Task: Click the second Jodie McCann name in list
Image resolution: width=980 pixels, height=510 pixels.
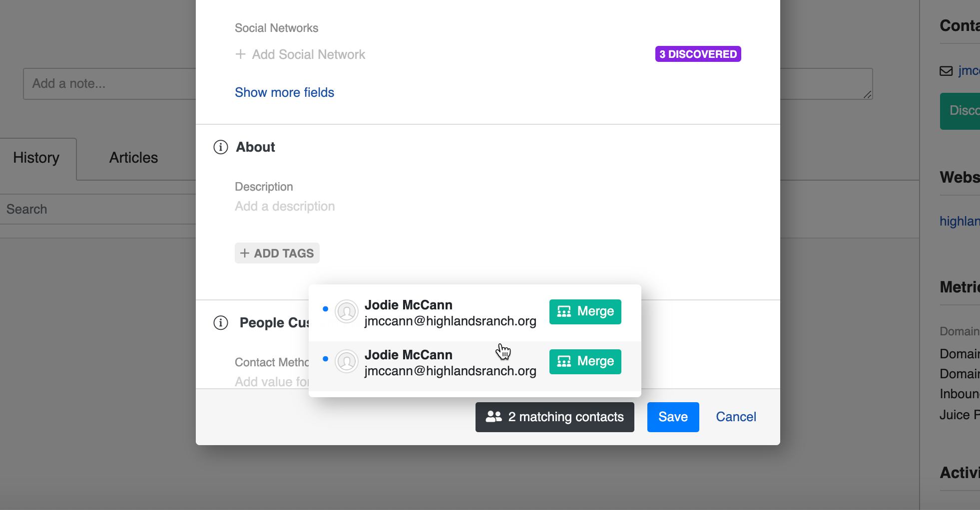Action: 408,355
